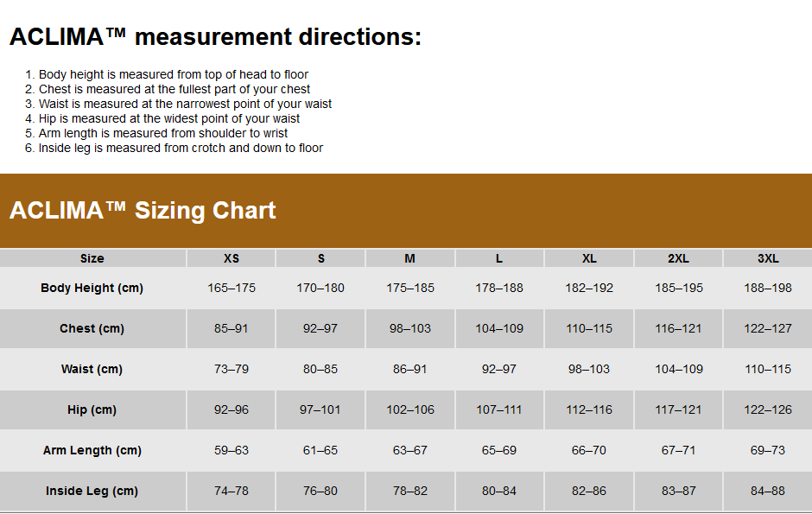Click waist value 104–109 for size 2XL
This screenshot has height=514, width=812.
point(679,369)
